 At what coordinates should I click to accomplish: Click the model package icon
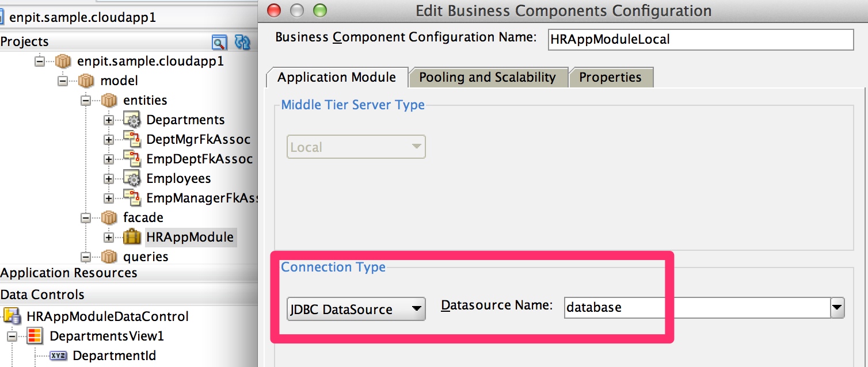pos(85,81)
